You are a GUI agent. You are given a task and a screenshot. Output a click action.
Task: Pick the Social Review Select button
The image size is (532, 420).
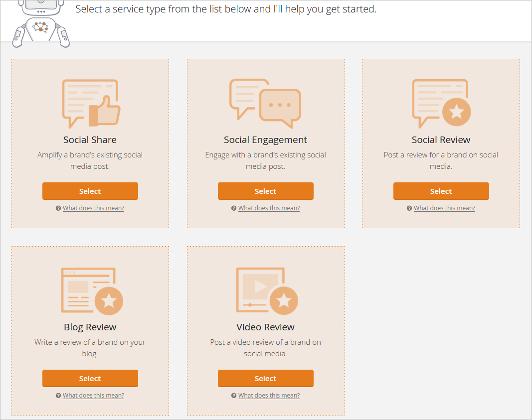tap(441, 191)
